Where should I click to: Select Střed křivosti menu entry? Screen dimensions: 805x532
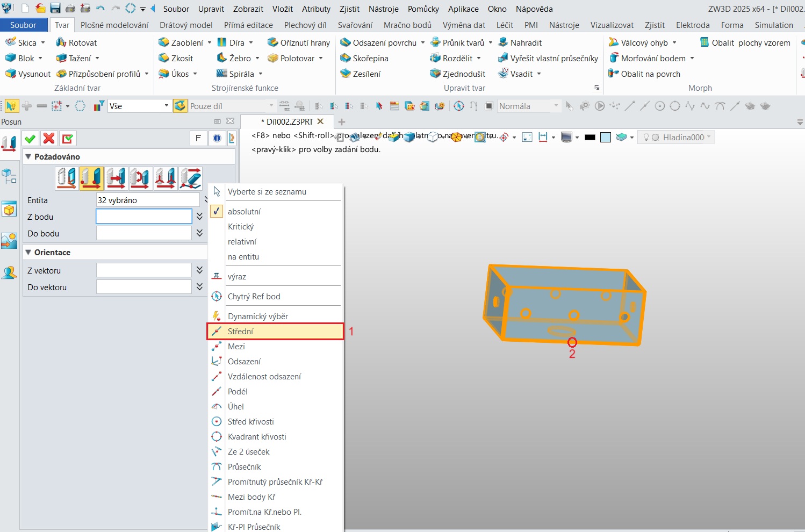(275, 422)
